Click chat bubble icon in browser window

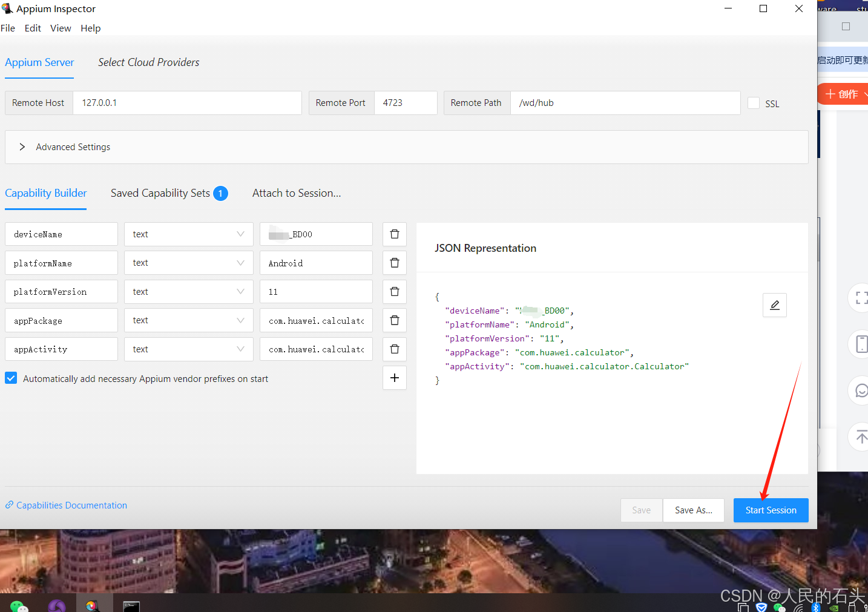(861, 390)
